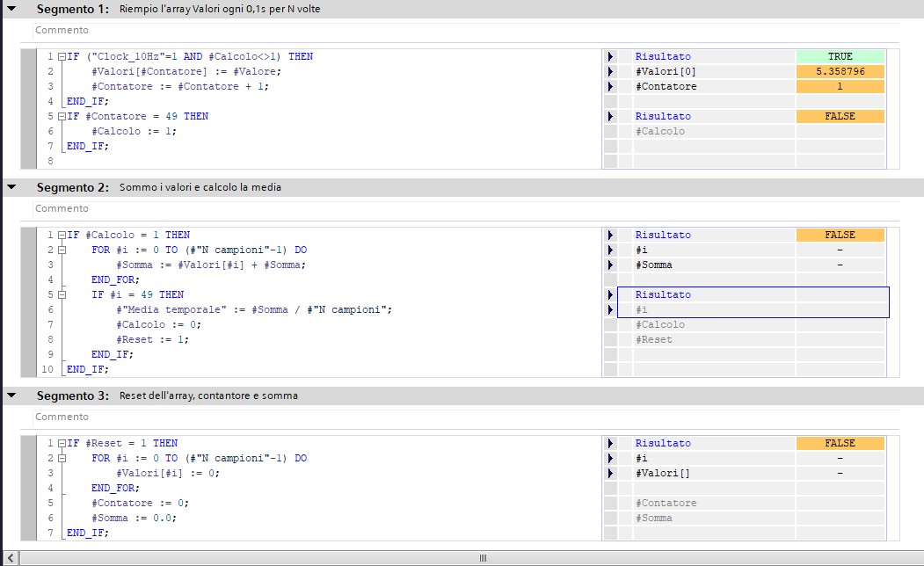Click the title "Reset dell'array, contantore e somma"
The width and height of the screenshot is (924, 566).
point(208,395)
